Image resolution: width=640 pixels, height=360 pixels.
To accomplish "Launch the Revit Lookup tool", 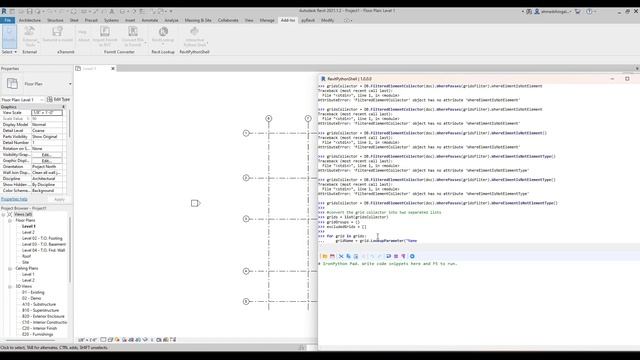I will [x=163, y=35].
